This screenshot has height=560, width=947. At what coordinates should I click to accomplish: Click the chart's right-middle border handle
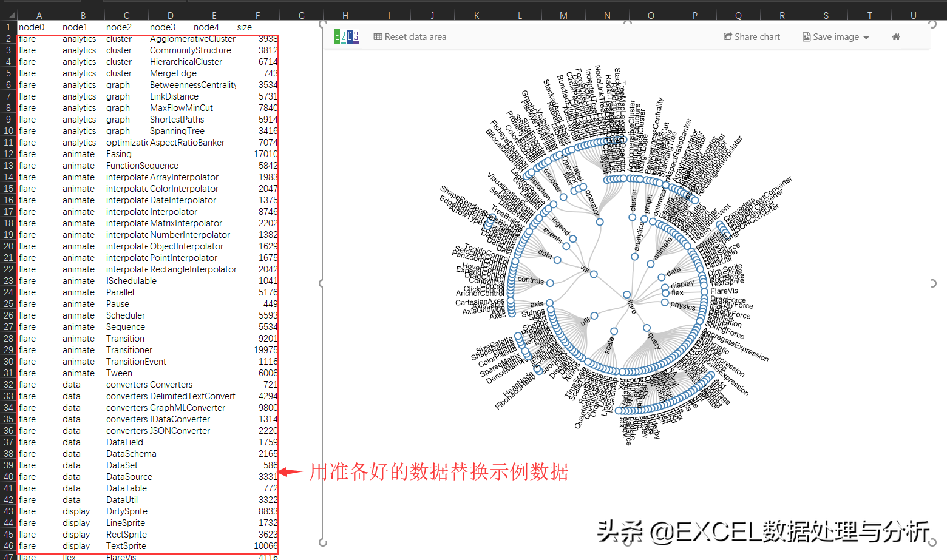point(933,283)
